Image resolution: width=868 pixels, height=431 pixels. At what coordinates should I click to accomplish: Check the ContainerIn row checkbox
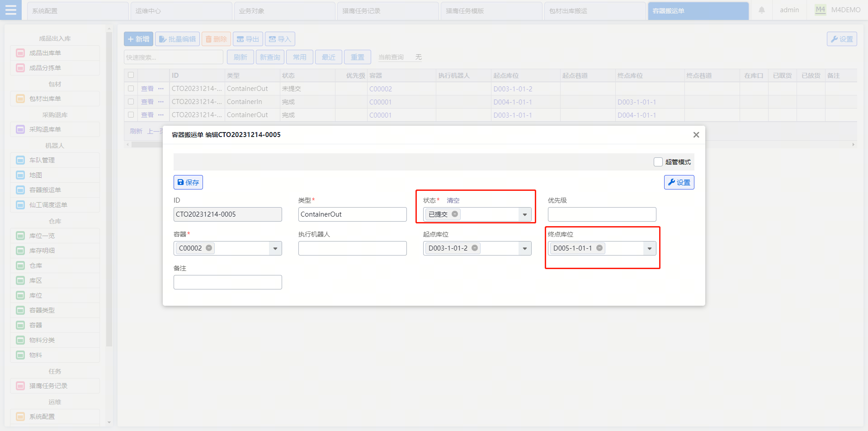(131, 102)
